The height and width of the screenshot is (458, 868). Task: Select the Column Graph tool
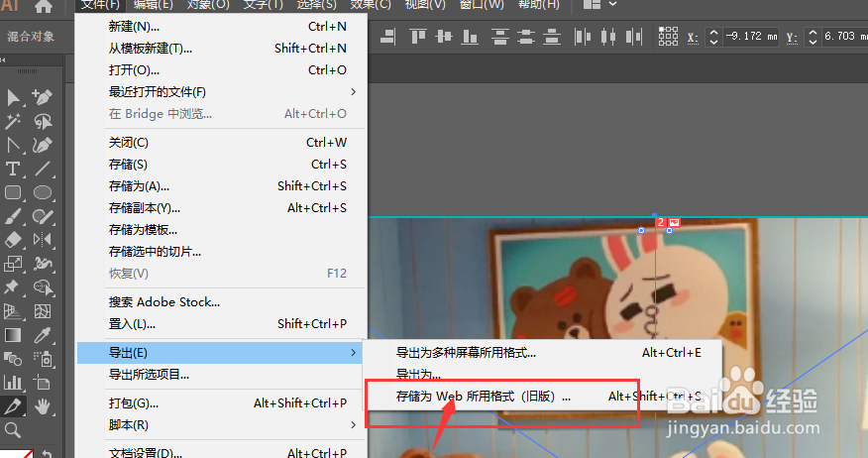pos(13,383)
